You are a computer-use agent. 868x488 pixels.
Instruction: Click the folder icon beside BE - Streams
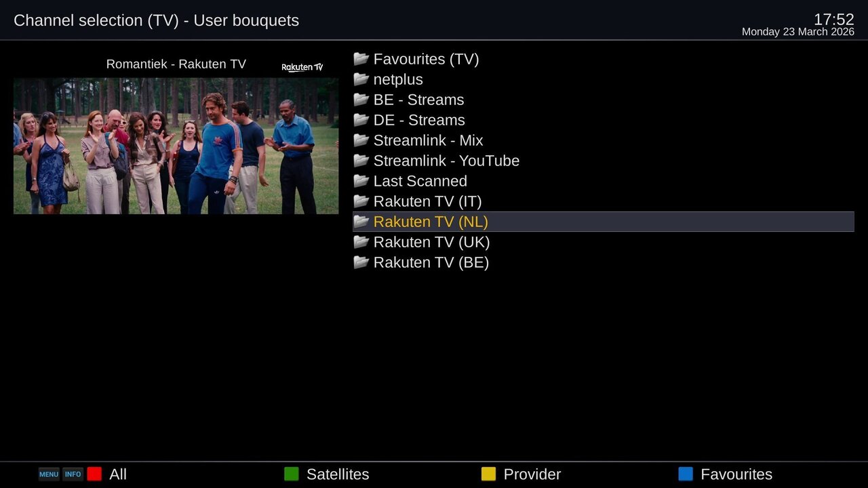coord(361,100)
